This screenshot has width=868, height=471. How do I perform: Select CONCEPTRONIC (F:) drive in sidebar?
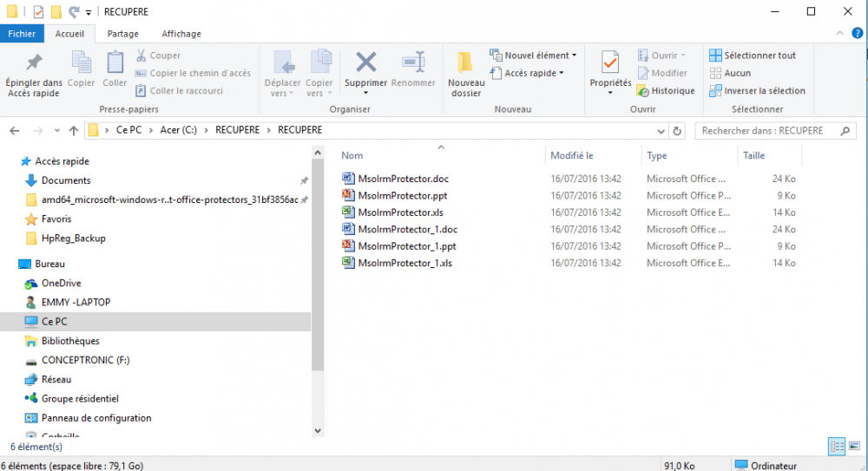point(85,360)
